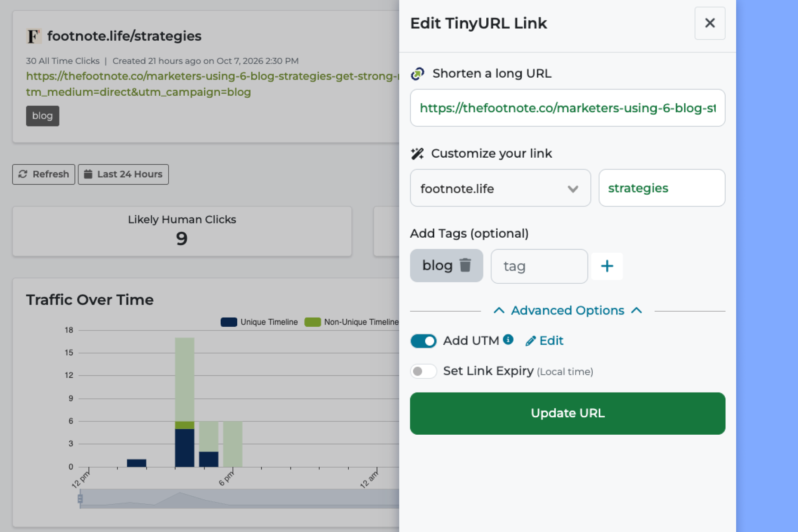The image size is (798, 532).
Task: Click the chart range slider left handle
Action: click(80, 499)
